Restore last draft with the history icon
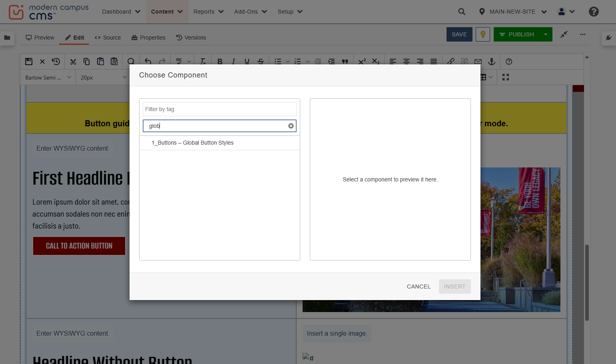This screenshot has height=364, width=616. coord(56,62)
